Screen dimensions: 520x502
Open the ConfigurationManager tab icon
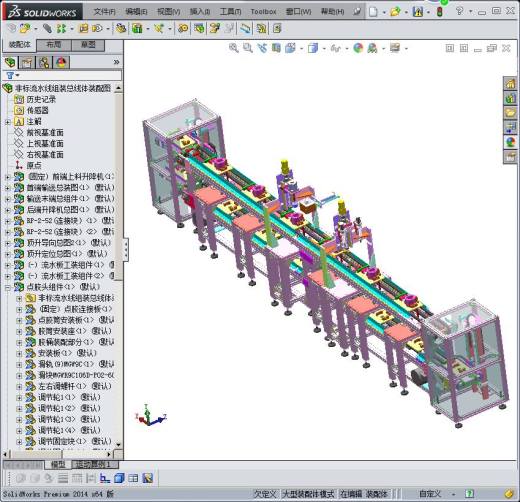[44, 62]
